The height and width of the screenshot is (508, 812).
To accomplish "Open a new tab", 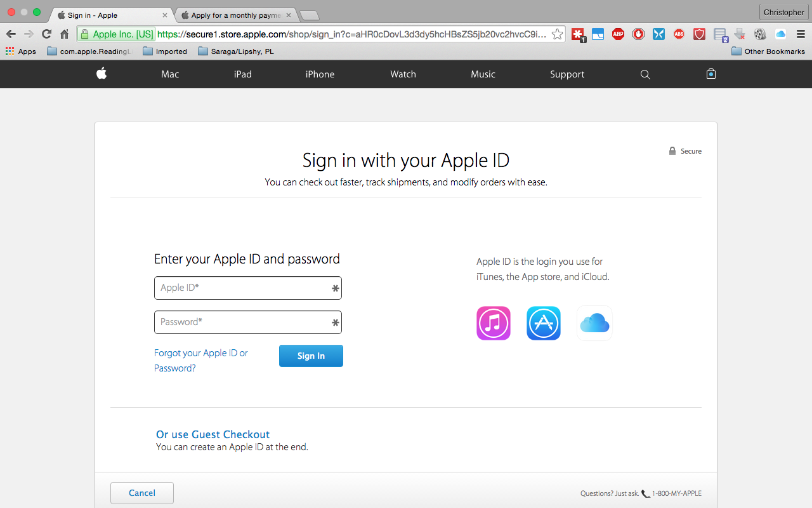I will (x=309, y=15).
